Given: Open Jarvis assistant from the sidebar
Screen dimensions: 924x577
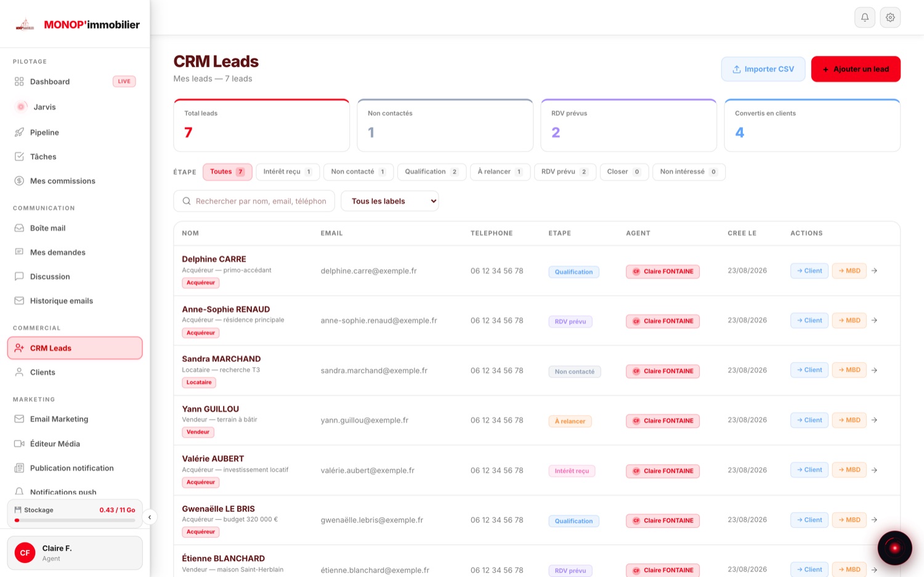Looking at the screenshot, I should click(x=44, y=107).
